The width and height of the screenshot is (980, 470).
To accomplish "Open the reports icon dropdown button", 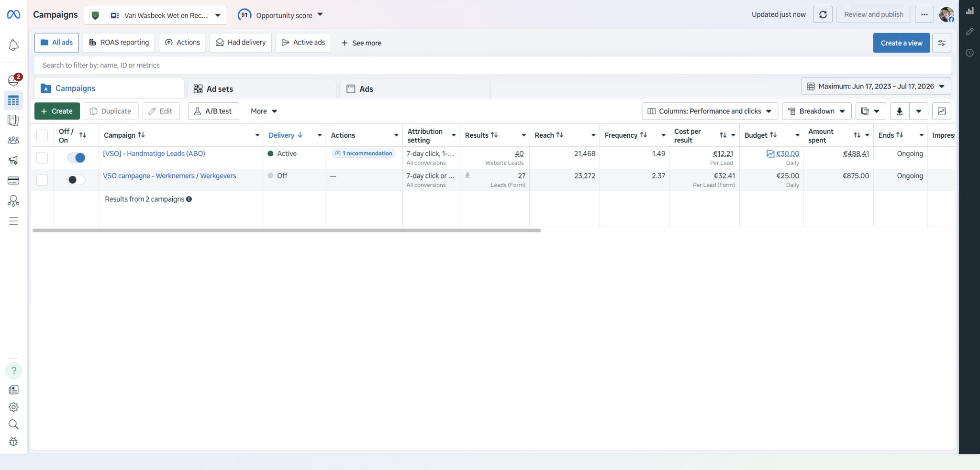I will [x=870, y=111].
